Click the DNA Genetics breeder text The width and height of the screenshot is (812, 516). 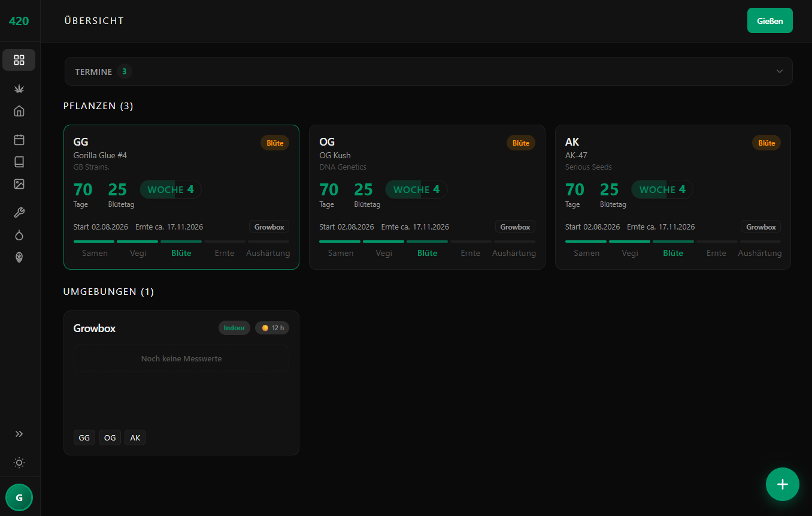(x=343, y=167)
